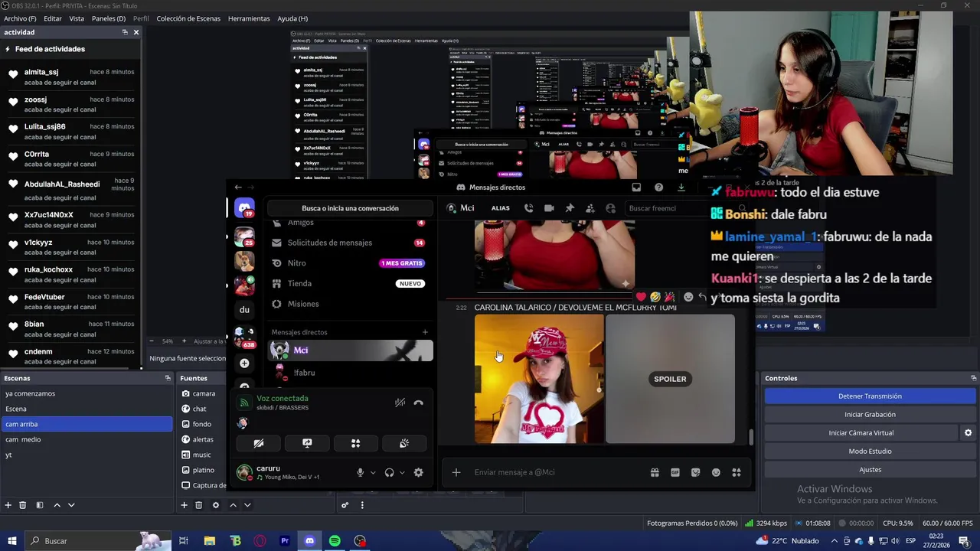Reveal the SPOILER image
The height and width of the screenshot is (551, 980).
[670, 379]
